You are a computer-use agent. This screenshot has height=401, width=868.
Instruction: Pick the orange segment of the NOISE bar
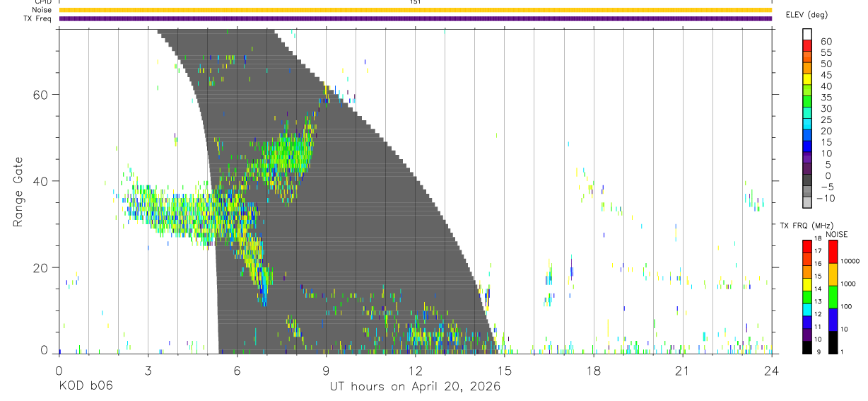coord(833,274)
